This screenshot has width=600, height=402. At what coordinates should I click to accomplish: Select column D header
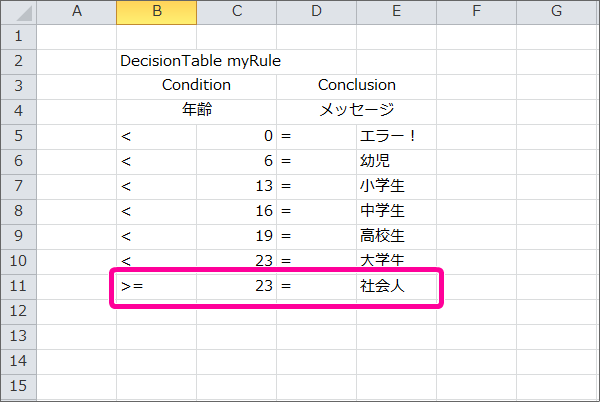click(x=316, y=12)
